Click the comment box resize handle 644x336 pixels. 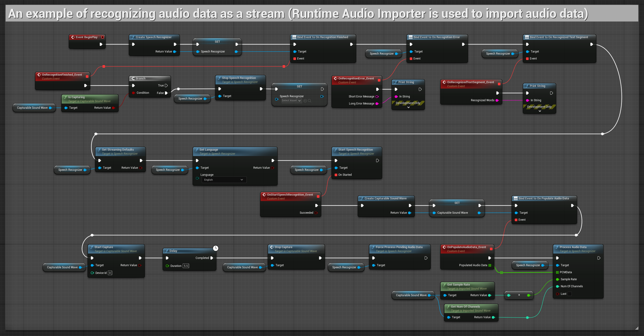[637, 328]
